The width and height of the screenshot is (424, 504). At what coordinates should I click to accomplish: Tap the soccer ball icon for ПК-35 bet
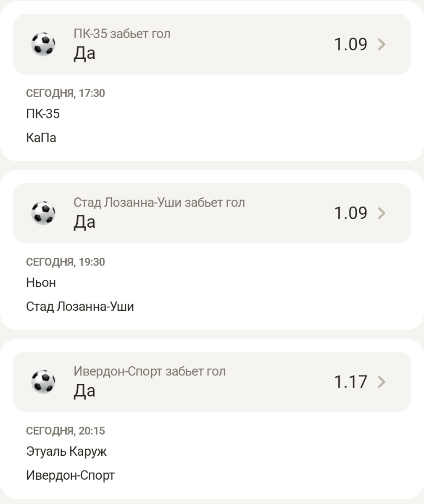[43, 44]
